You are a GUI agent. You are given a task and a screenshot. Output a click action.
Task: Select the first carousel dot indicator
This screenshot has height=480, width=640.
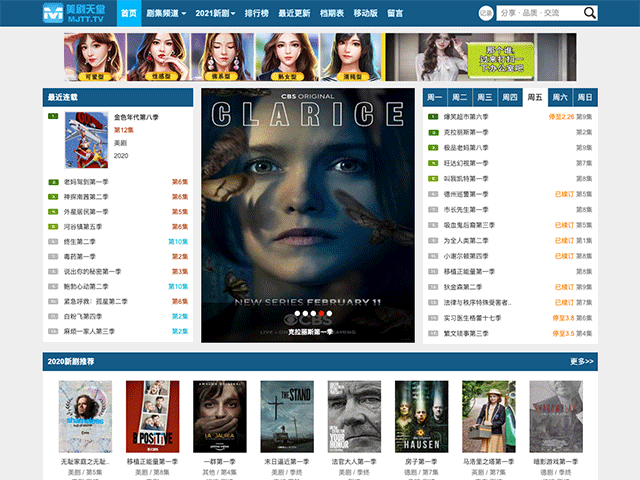click(x=297, y=313)
